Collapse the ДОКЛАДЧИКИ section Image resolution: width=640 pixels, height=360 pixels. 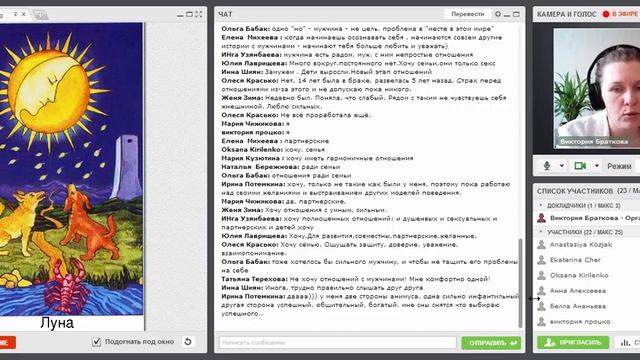[541, 205]
